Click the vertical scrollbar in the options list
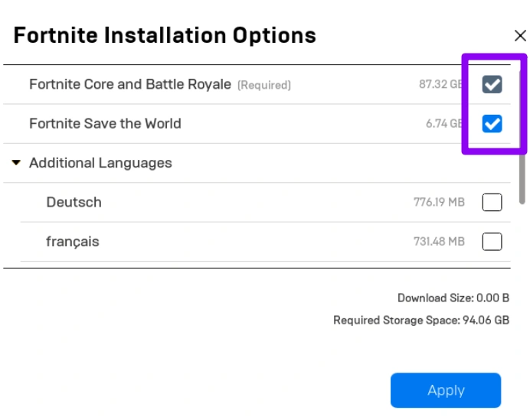 [x=522, y=176]
